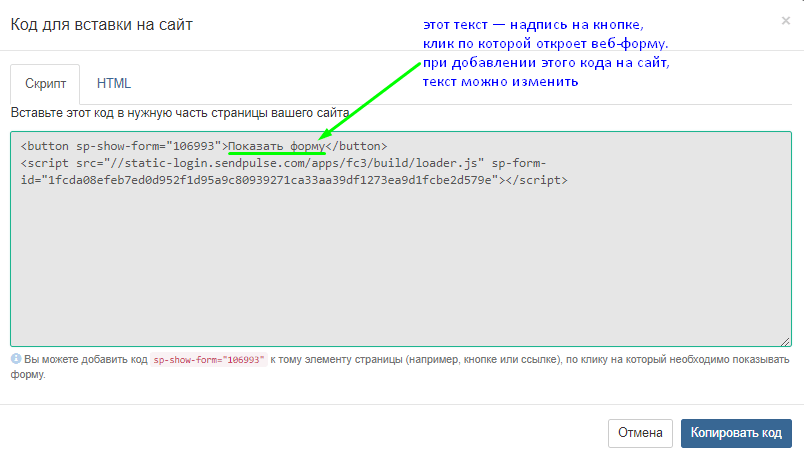Click the Показать форму text in the code
This screenshot has width=804, height=454.
[276, 146]
